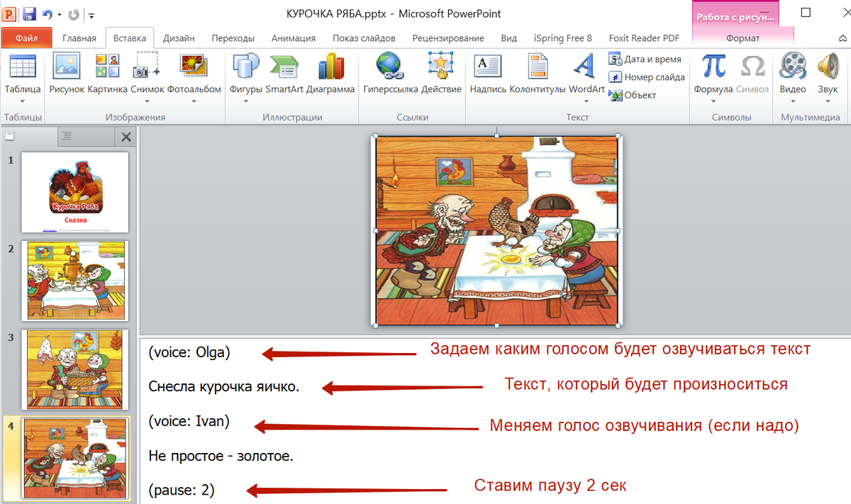This screenshot has height=504, width=851.
Task: Open the Формат picture tools tab
Action: (x=743, y=38)
